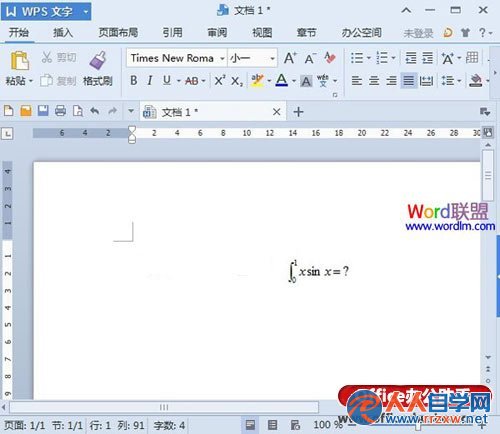Switch to the 插入 ribbon tab
Screen dimensions: 500x434
[x=63, y=33]
